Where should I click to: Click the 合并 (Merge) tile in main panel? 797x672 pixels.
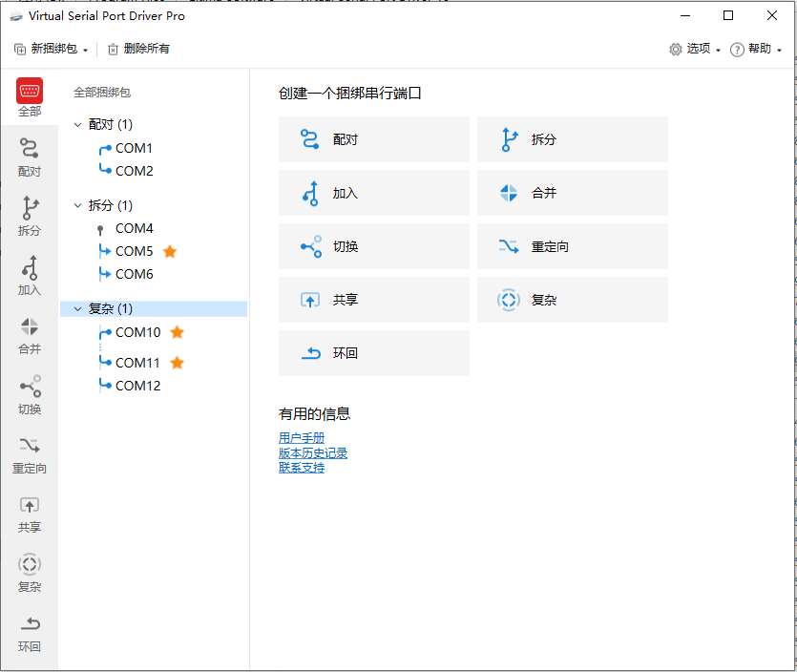(572, 193)
